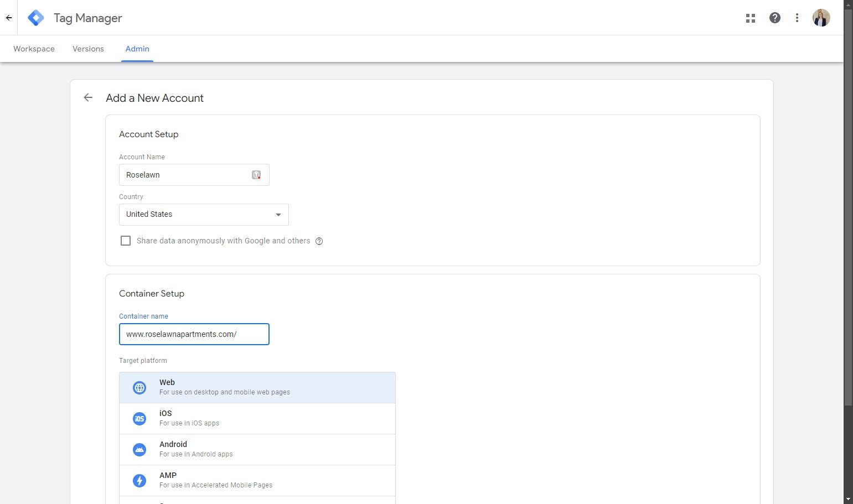Click the Container Setup heading
The height and width of the screenshot is (504, 853).
click(152, 294)
